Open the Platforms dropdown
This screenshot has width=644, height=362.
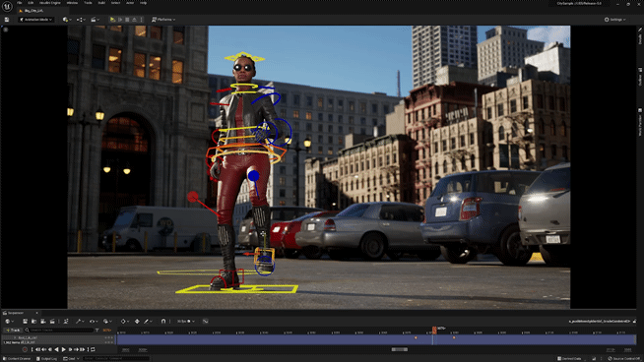(x=163, y=20)
